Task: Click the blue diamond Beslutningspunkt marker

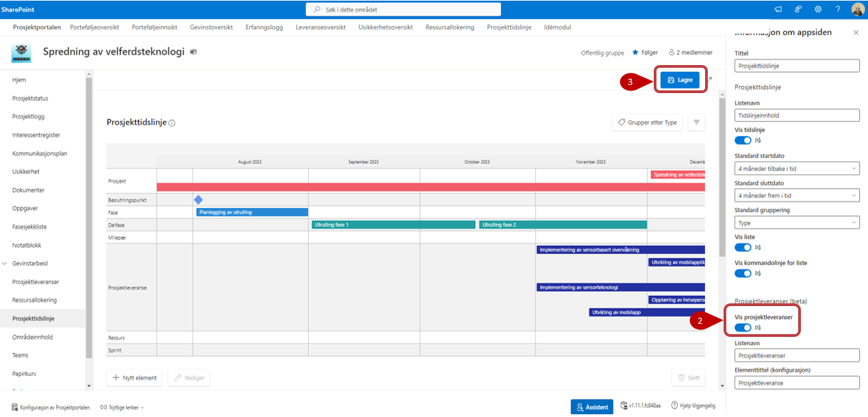Action: 199,200
